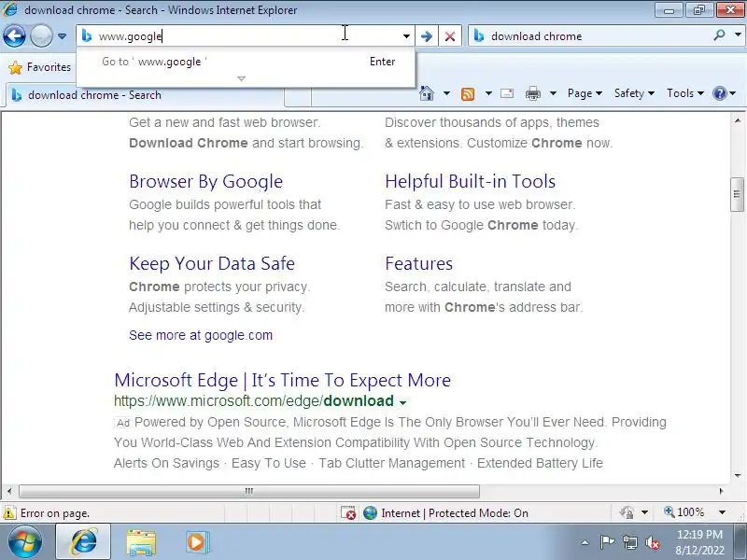The width and height of the screenshot is (747, 560).
Task: Click the magnifier search icon
Action: tap(720, 35)
